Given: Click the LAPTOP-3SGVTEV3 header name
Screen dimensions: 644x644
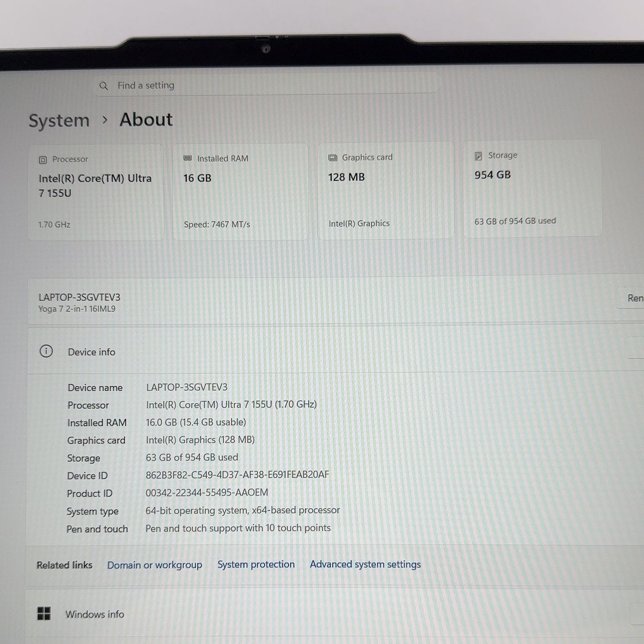Looking at the screenshot, I should pyautogui.click(x=79, y=297).
